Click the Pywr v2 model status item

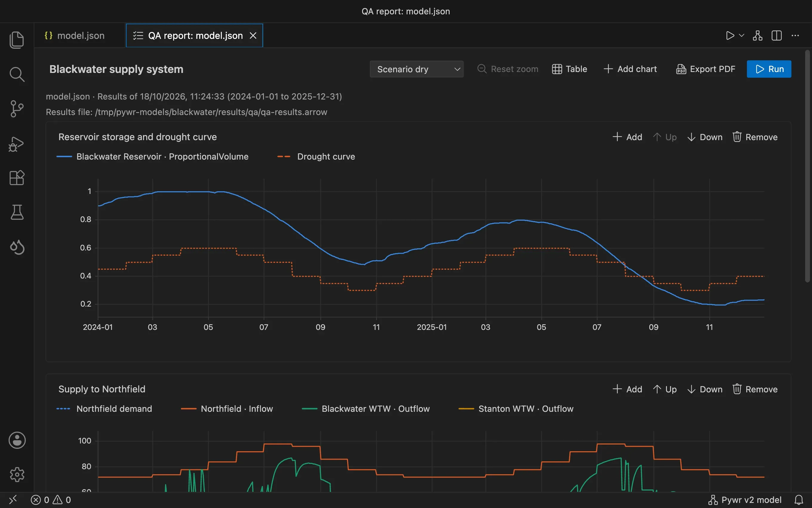745,500
